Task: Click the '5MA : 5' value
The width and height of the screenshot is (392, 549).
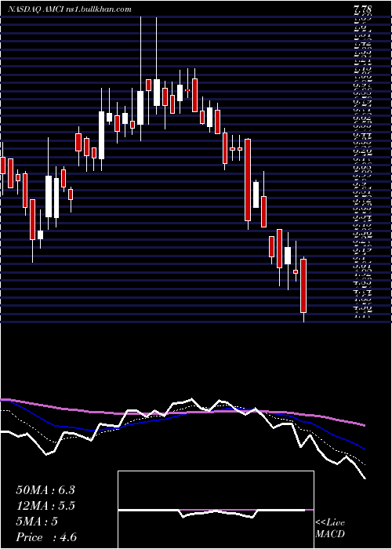Action: tap(37, 522)
